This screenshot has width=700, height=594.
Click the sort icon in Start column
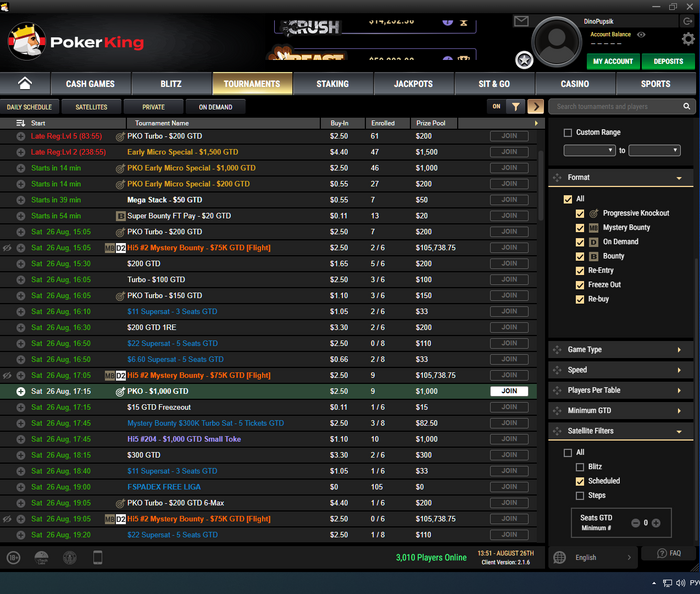(x=20, y=123)
